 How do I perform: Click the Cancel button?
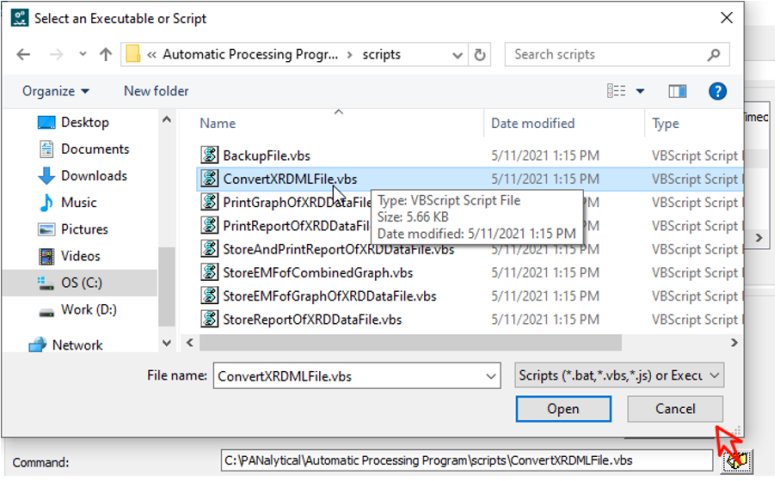[675, 409]
